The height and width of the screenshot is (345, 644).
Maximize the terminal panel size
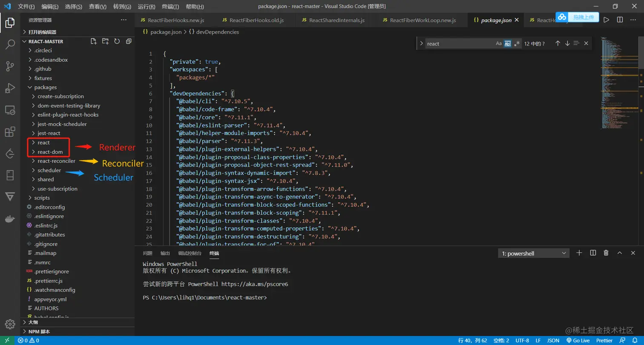point(620,253)
